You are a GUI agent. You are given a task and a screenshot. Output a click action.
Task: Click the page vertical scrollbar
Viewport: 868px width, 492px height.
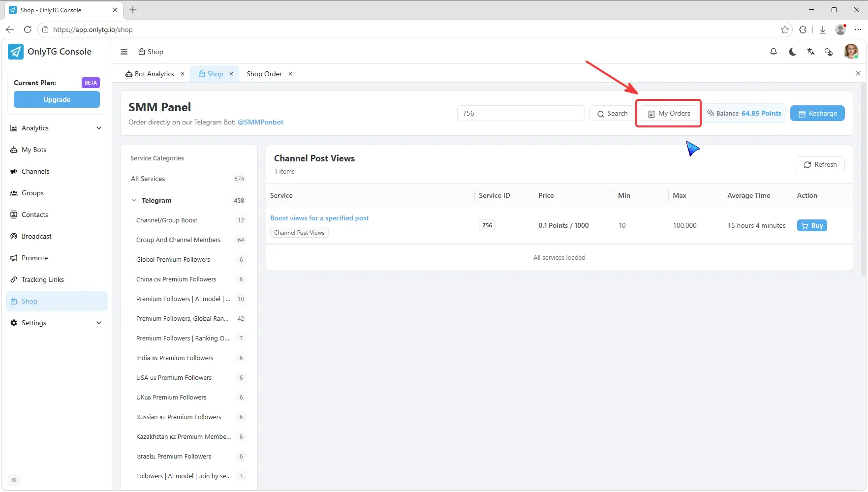[863, 180]
